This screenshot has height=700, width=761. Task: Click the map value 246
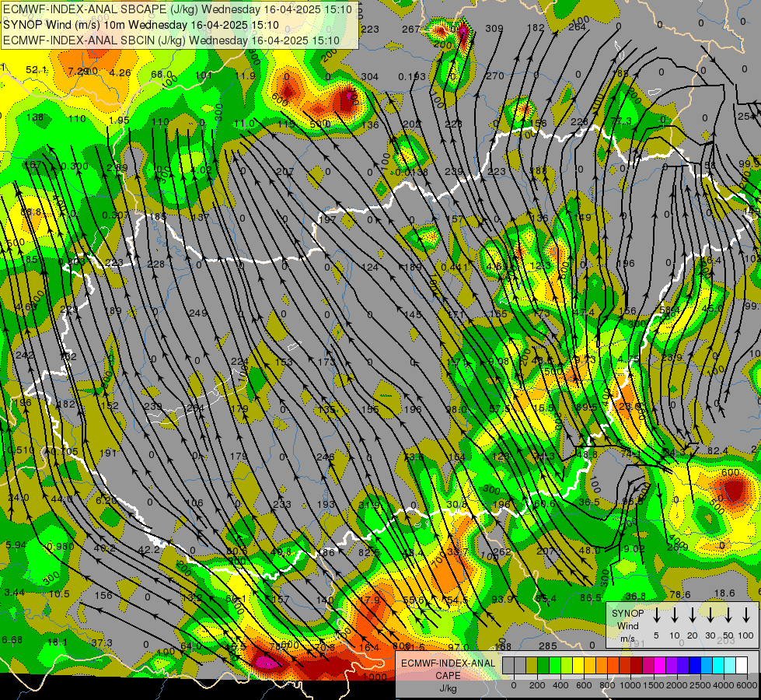pos(325,457)
